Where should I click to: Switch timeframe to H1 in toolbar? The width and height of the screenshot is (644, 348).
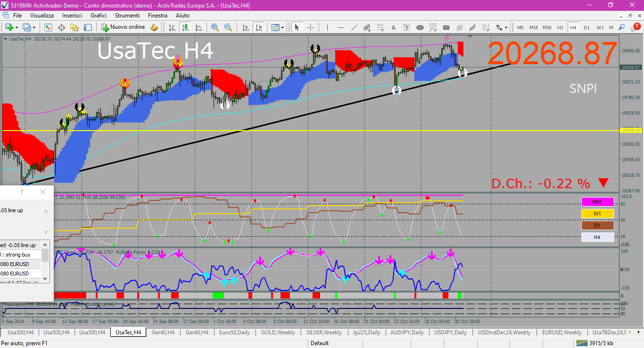point(560,27)
